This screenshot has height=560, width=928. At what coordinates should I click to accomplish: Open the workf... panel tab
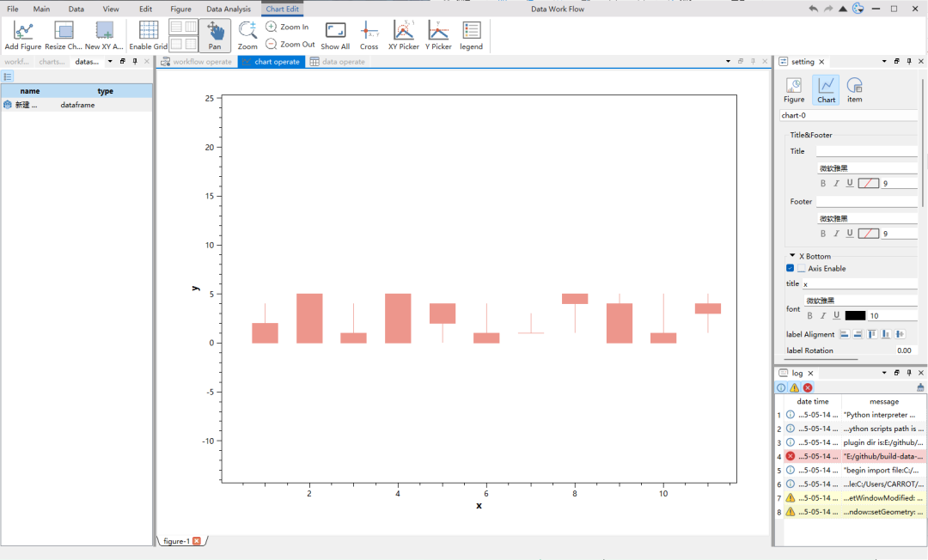click(16, 62)
